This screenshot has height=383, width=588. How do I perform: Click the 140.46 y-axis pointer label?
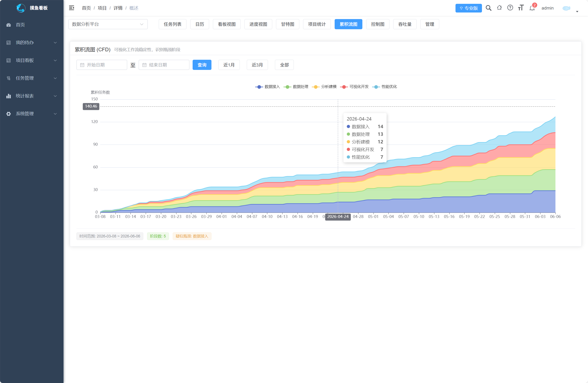tap(91, 106)
